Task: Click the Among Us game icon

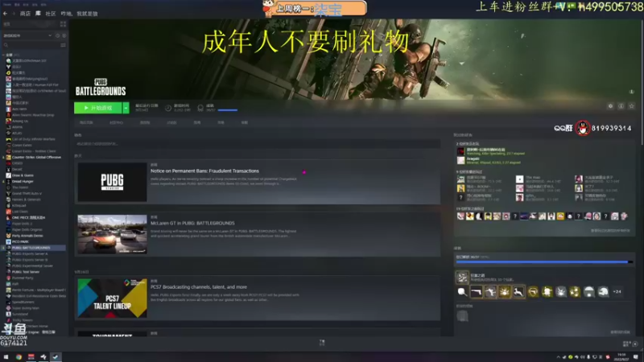Action: 8,121
